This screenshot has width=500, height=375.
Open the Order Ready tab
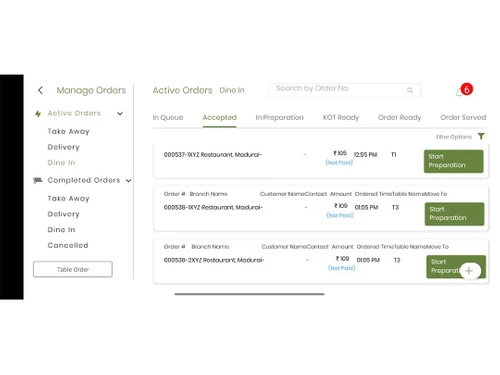pos(399,117)
